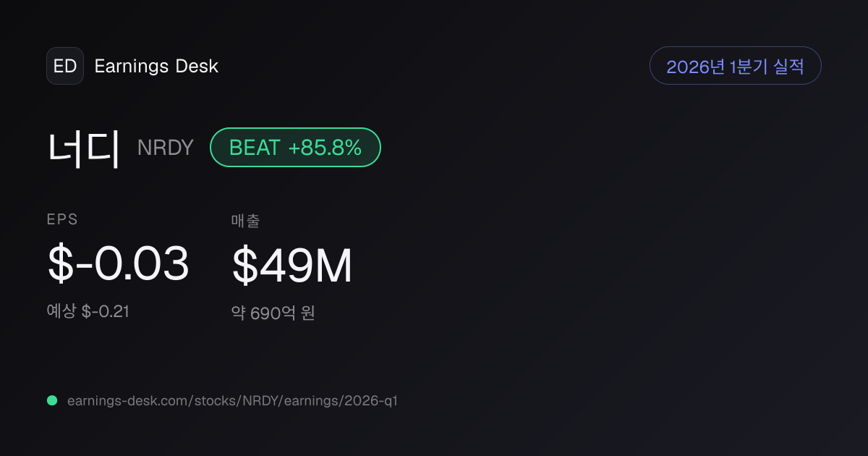868x456 pixels.
Task: Click the green status dot beside the URL
Action: (52, 400)
